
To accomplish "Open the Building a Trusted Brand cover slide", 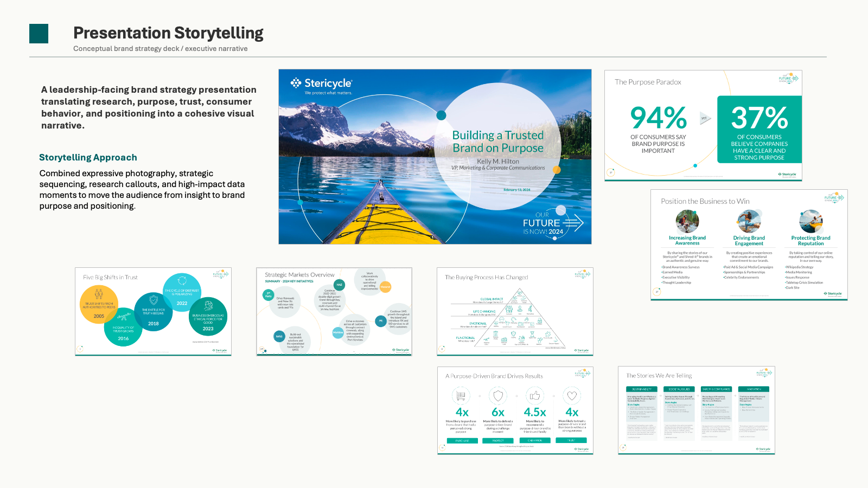I will click(x=435, y=157).
